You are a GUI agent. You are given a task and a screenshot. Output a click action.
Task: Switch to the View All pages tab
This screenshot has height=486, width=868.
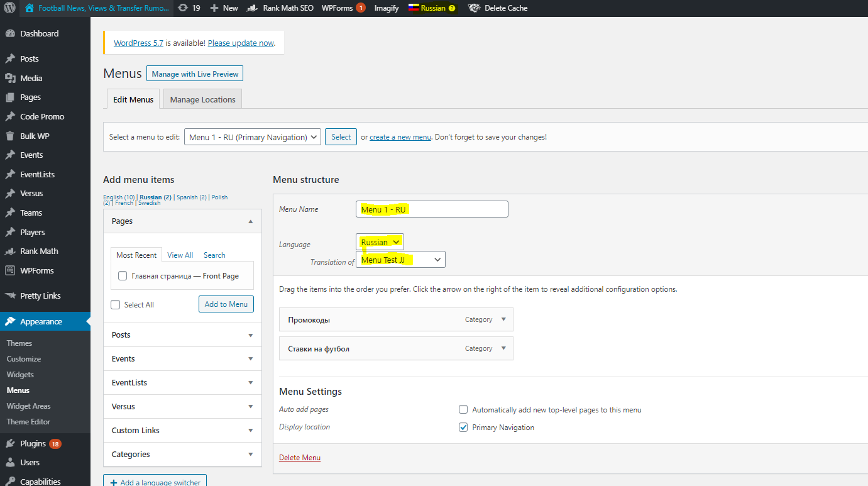[180, 255]
